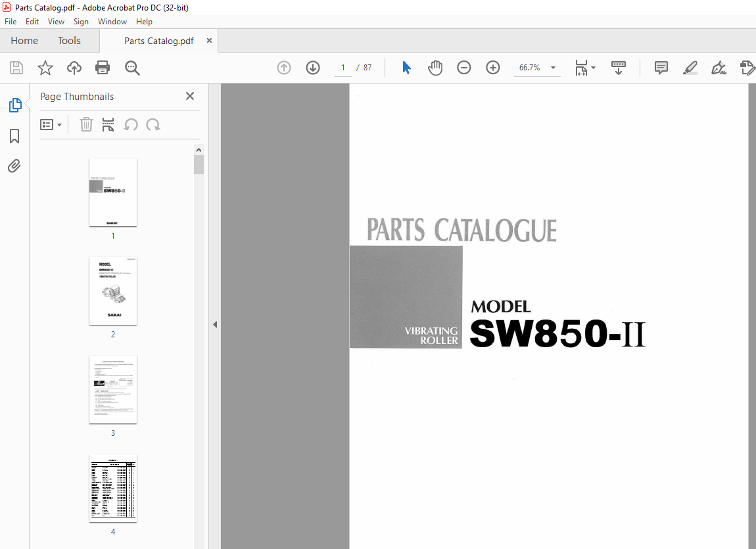The width and height of the screenshot is (756, 549).
Task: Open the File menu
Action: point(11,22)
